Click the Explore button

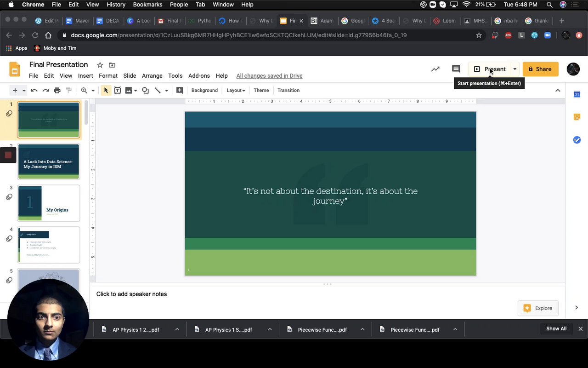[x=538, y=308]
